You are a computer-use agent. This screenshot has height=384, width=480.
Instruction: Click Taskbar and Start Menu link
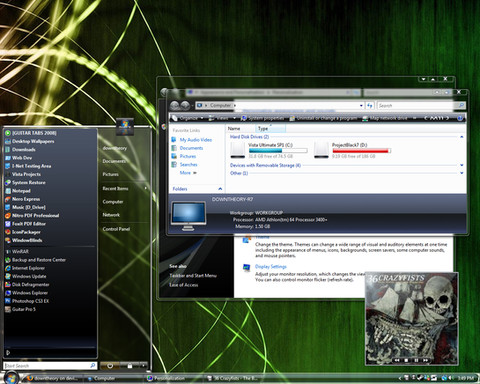pos(193,276)
